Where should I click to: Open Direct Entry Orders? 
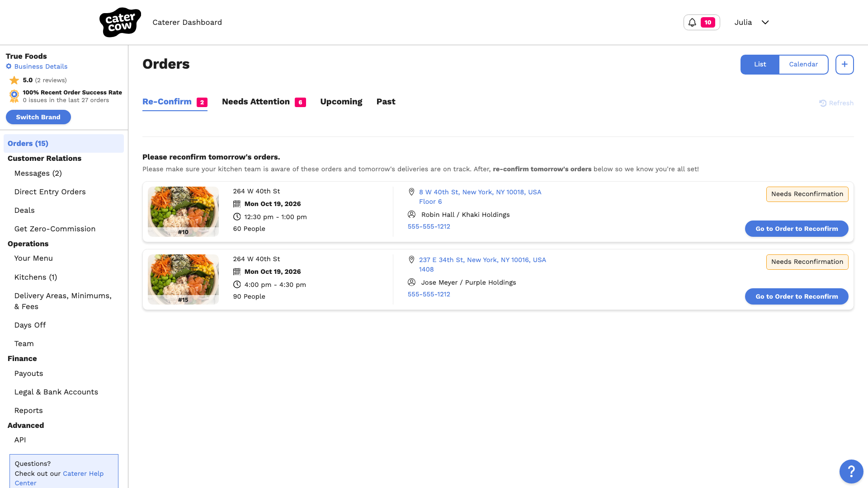click(x=50, y=192)
